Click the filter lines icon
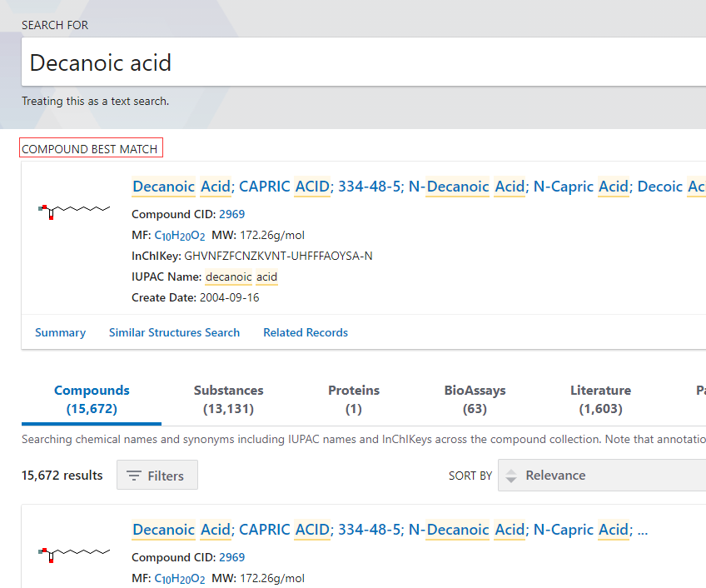706x588 pixels. (x=134, y=476)
